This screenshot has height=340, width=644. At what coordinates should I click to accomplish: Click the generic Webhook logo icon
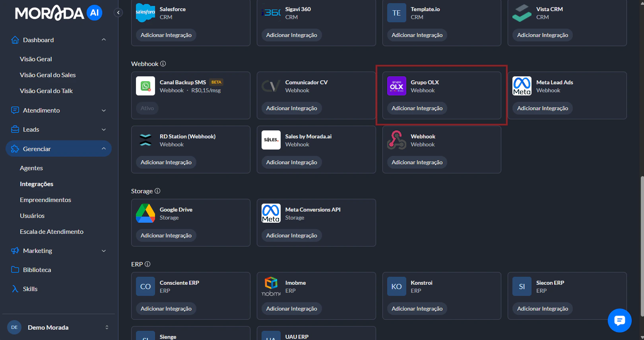click(397, 140)
